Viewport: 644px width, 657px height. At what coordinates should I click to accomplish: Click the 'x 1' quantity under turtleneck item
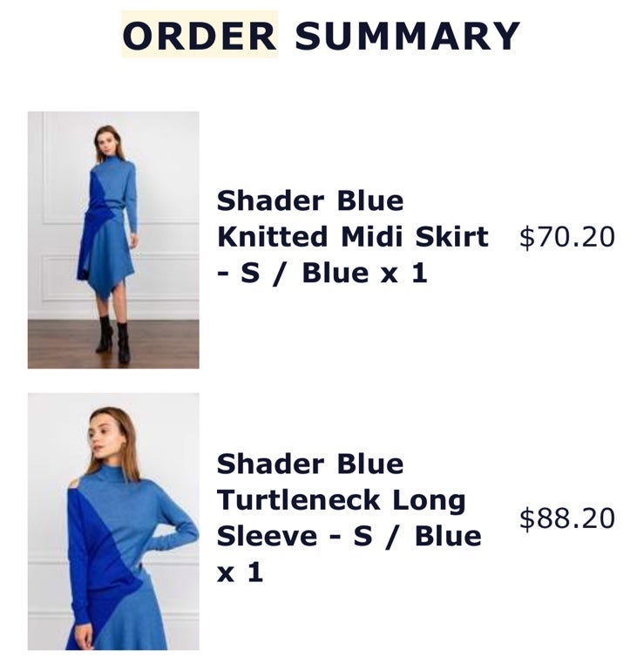[x=240, y=572]
